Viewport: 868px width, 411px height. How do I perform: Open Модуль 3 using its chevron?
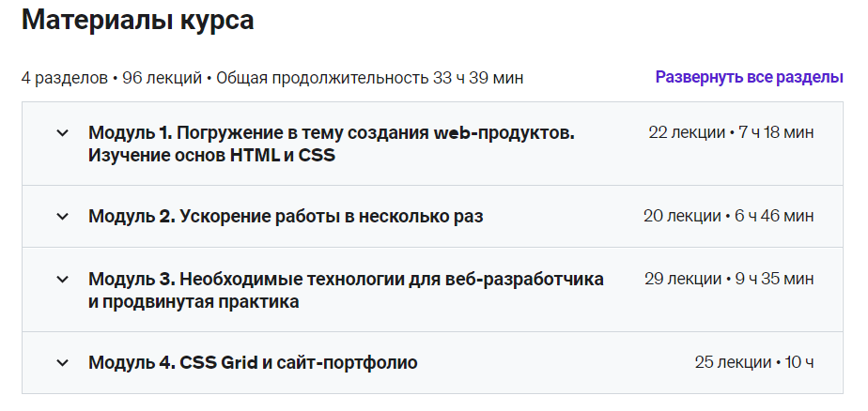click(x=63, y=279)
